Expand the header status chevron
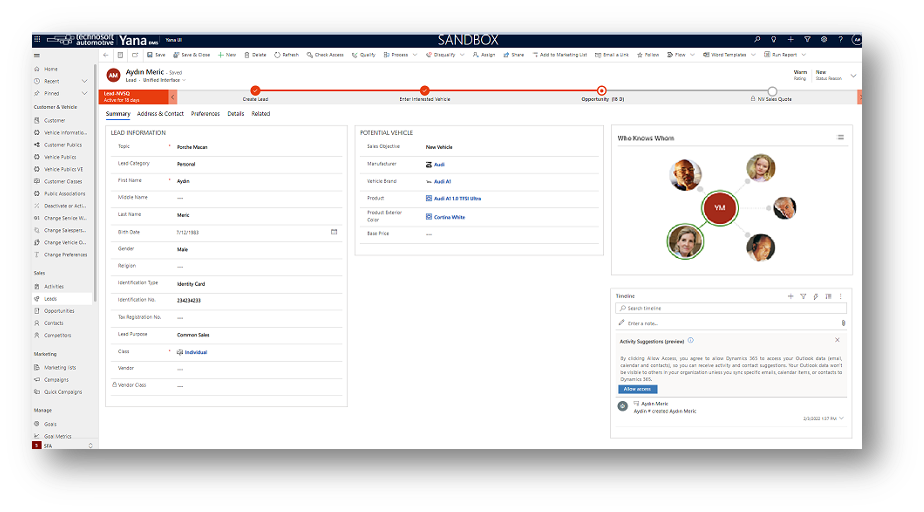This screenshot has width=924, height=512. [853, 75]
